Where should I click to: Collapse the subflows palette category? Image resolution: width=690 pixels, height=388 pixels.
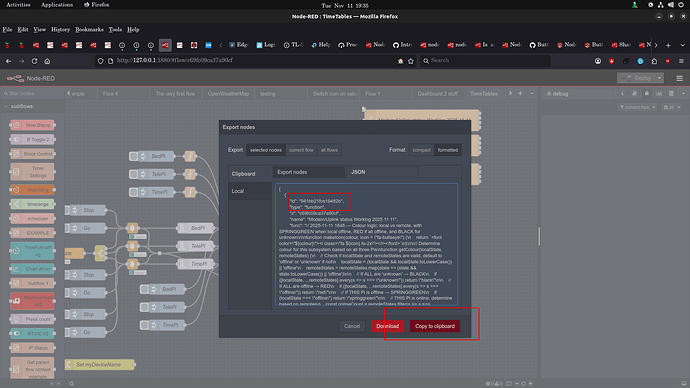32,106
